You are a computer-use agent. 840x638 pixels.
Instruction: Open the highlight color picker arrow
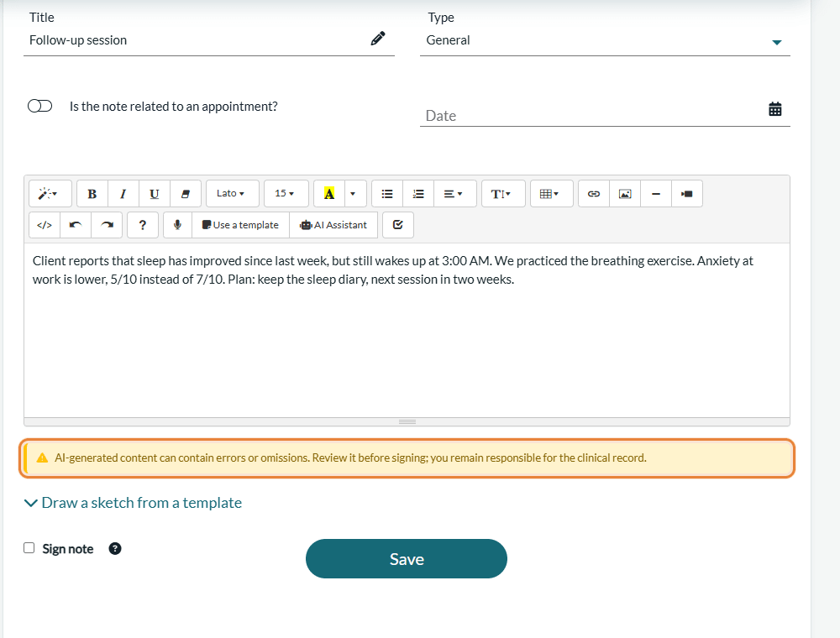click(353, 194)
